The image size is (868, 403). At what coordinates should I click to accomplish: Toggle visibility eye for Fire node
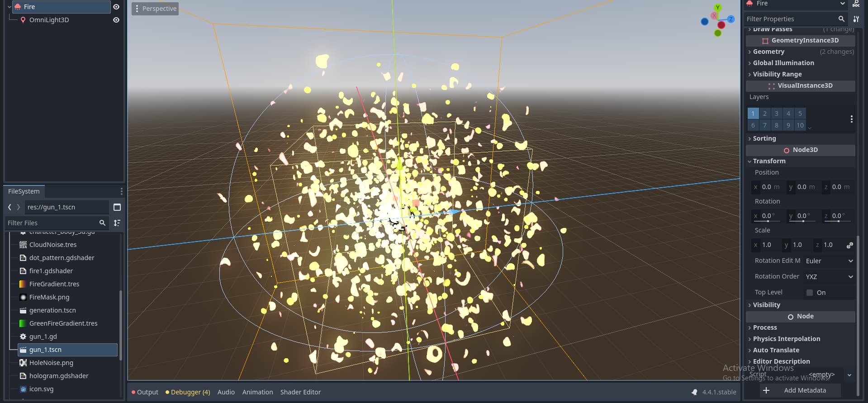pos(116,7)
